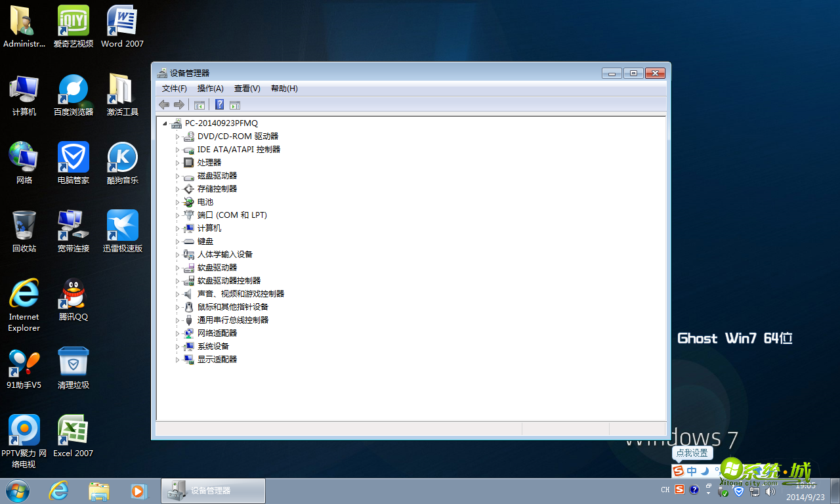
Task: Expand 通用串行总线控制器 in the device tree
Action: pos(178,320)
